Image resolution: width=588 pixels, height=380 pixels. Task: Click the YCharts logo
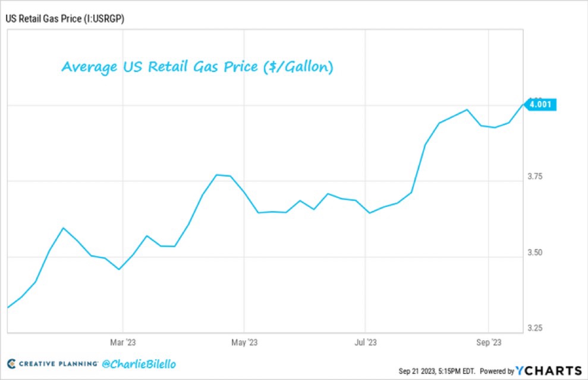pos(549,370)
